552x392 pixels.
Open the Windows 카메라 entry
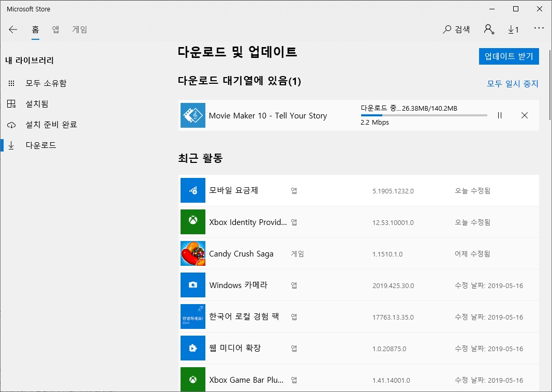[359, 285]
